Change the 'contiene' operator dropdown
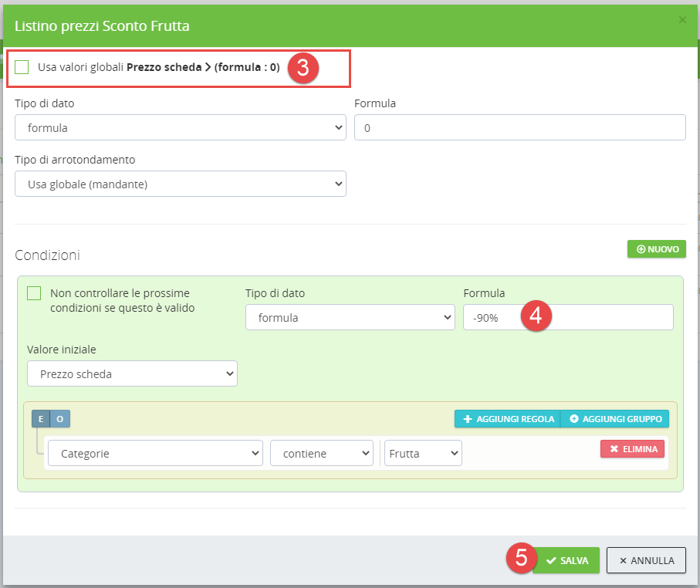 321,454
